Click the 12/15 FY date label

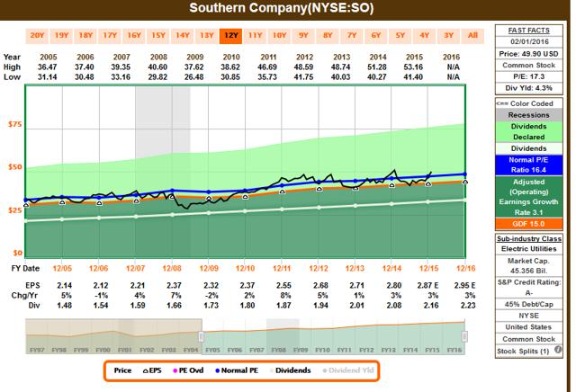coord(428,268)
